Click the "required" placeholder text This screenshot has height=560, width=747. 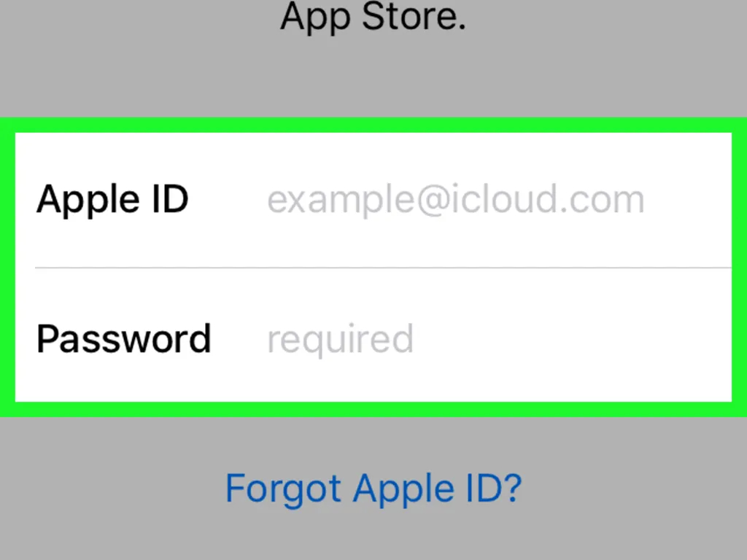tap(340, 339)
